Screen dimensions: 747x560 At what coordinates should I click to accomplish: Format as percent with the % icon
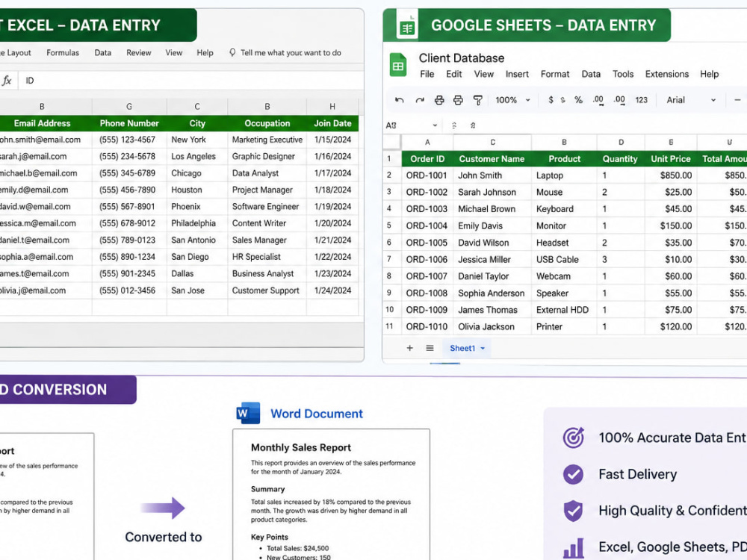click(x=578, y=100)
